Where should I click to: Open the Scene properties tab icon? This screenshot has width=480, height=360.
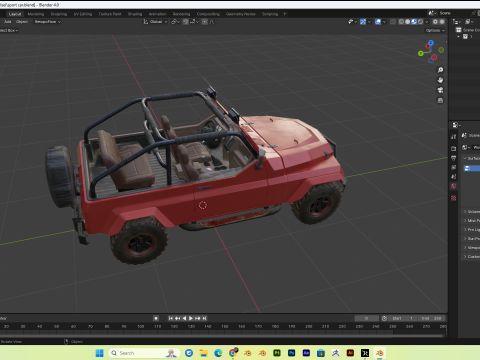(453, 177)
